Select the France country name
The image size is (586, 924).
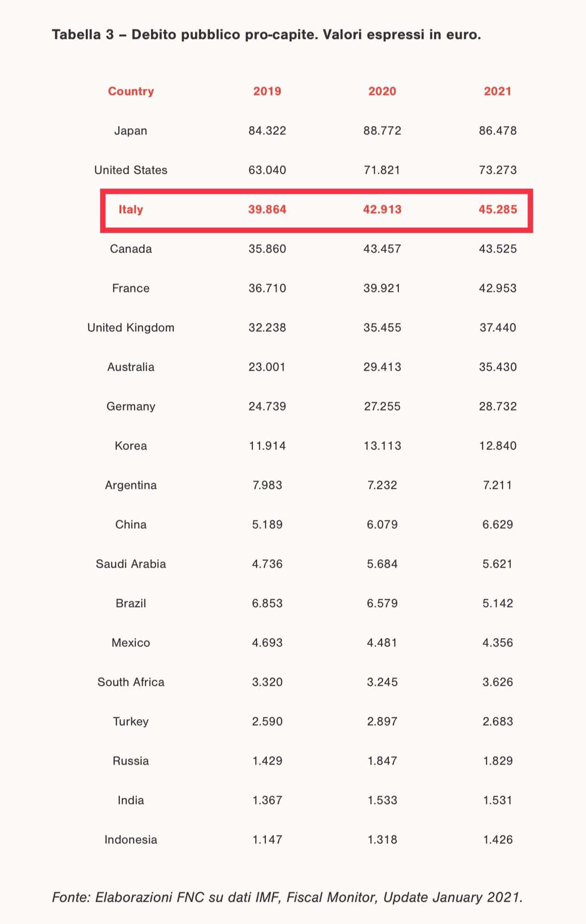click(x=131, y=288)
